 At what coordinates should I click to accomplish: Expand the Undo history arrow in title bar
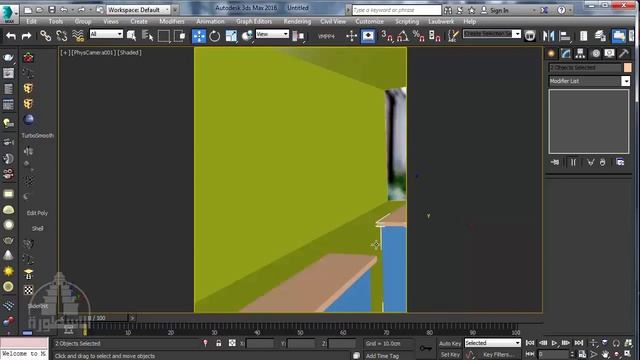pos(73,10)
